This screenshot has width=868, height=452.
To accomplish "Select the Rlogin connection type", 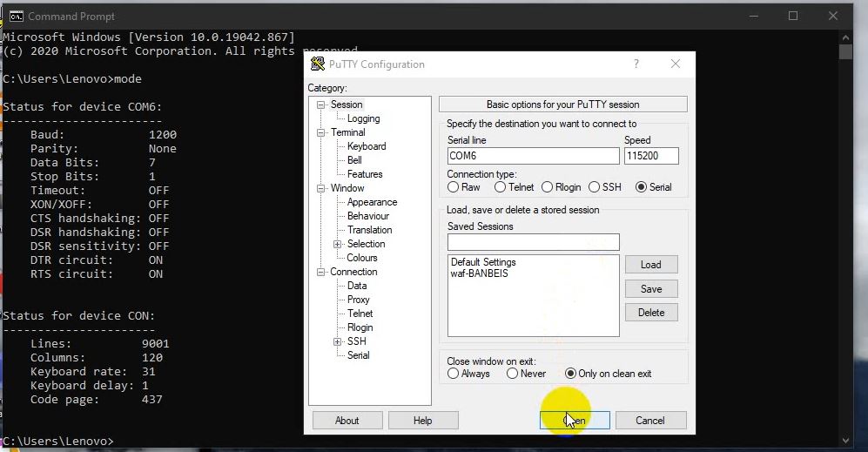I will click(x=547, y=187).
